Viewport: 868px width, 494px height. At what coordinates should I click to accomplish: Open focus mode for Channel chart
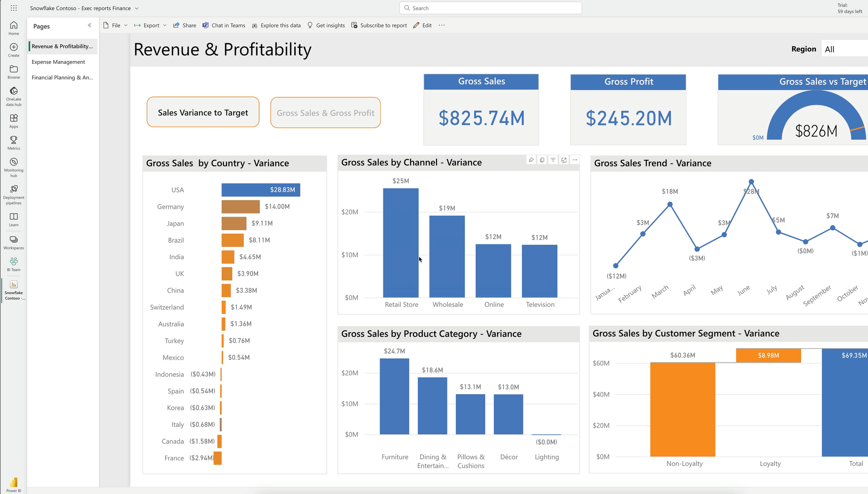tap(564, 160)
